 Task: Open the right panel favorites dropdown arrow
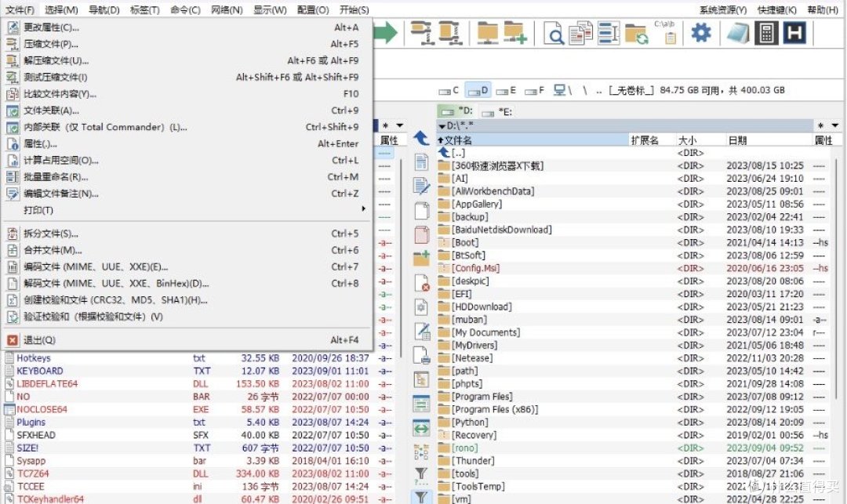pos(834,125)
